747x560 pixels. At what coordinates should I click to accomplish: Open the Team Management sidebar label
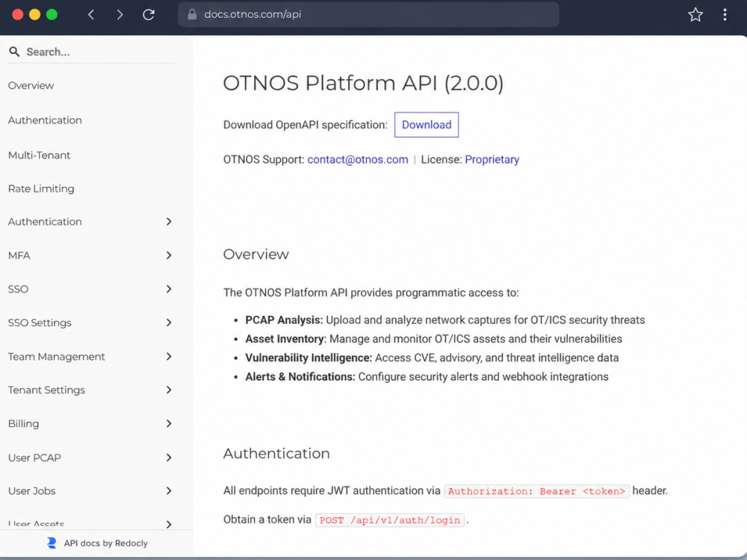coord(56,357)
